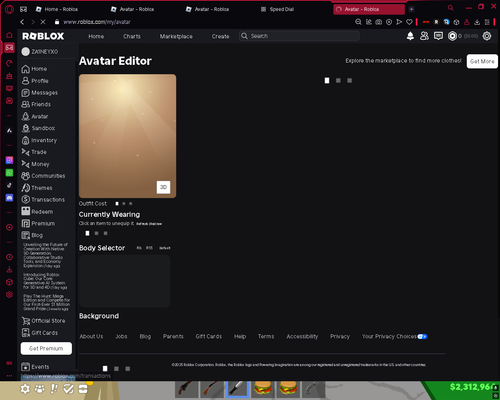Open the browser tab search icon
The height and width of the screenshot is (400, 500).
451,8
